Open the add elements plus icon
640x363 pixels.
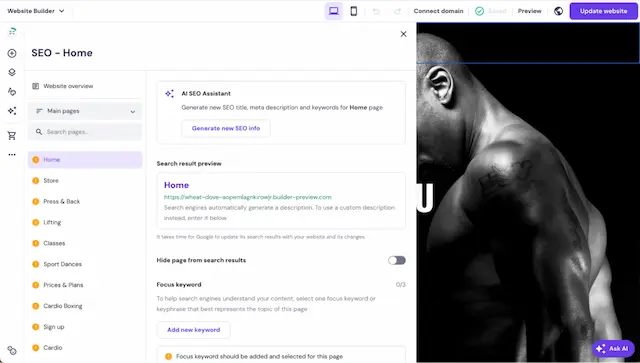pos(12,53)
